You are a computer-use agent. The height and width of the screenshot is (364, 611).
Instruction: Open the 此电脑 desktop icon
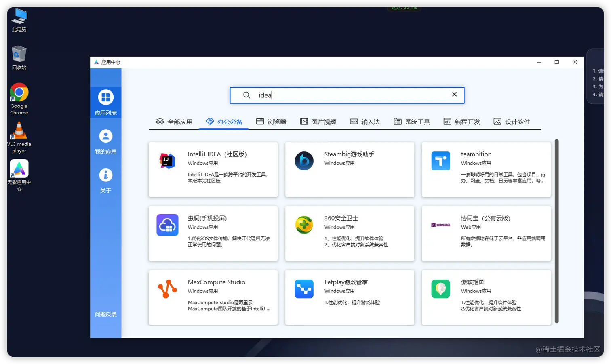point(19,20)
